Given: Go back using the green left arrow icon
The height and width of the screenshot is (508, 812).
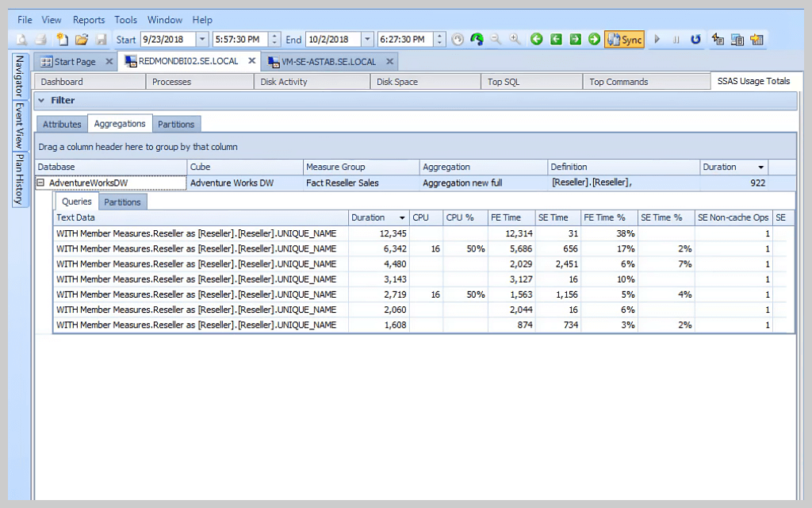Looking at the screenshot, I should [536, 39].
